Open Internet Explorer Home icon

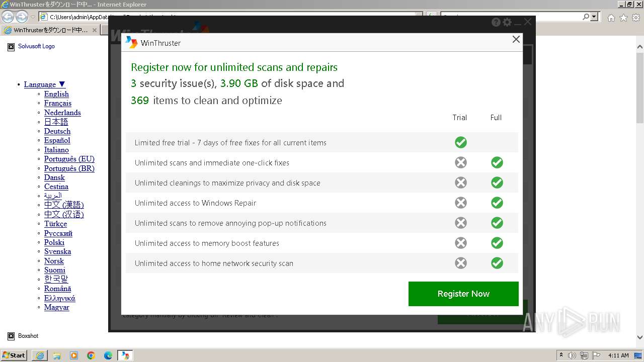tap(611, 18)
